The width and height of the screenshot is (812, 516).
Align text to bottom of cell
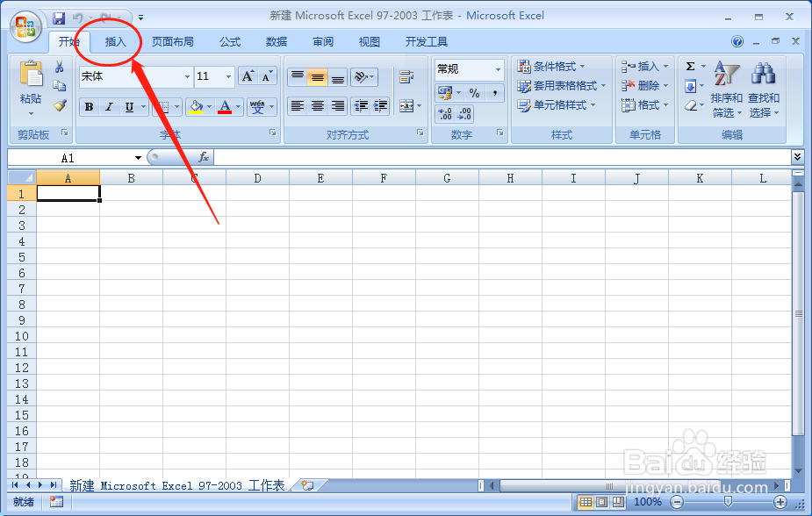[338, 77]
